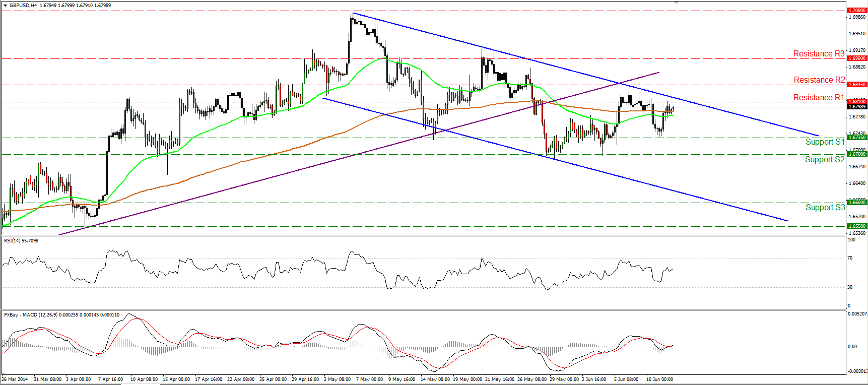Click the red 1.68100 price tag
Viewport: 868px width, 385px height.
coord(857,102)
